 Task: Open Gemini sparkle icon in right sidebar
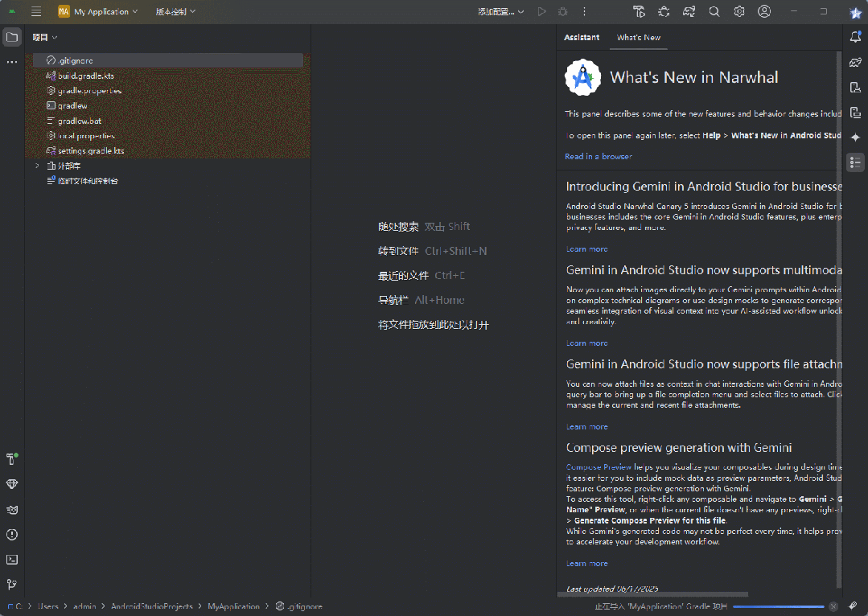855,138
